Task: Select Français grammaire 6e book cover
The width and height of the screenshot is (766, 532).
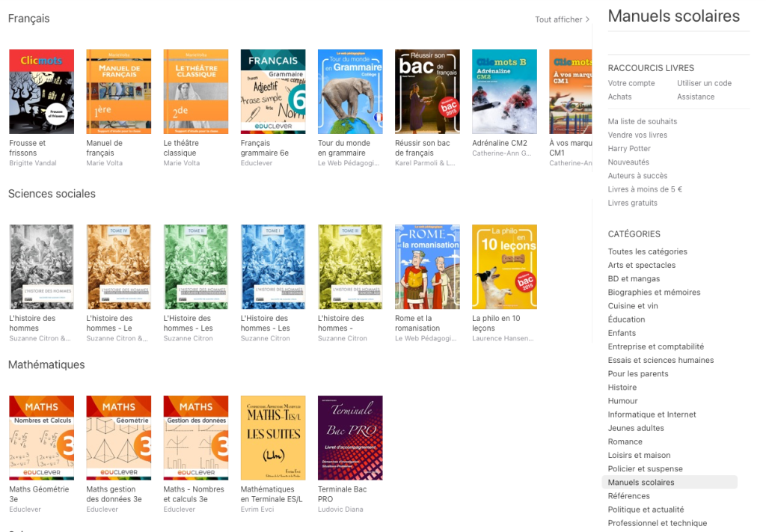Action: (x=272, y=91)
